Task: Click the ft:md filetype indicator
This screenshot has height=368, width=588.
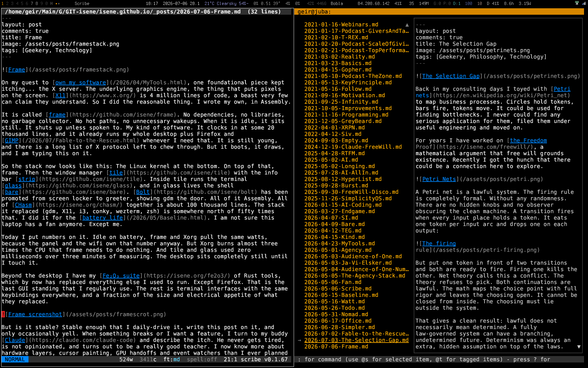Action: pos(171,359)
